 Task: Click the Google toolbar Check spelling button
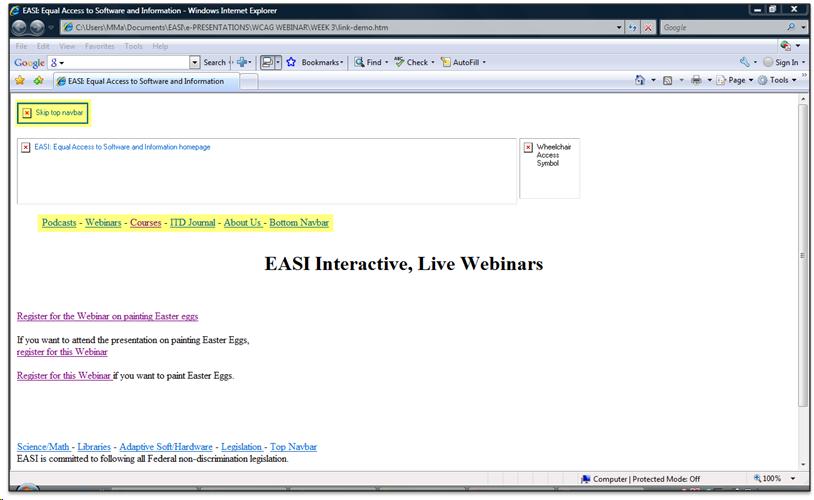[414, 62]
